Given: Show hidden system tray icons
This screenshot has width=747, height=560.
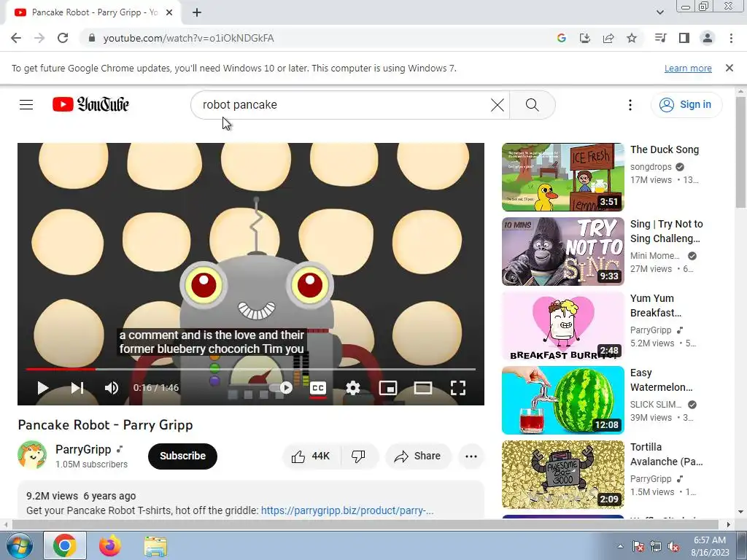Looking at the screenshot, I should (x=620, y=546).
